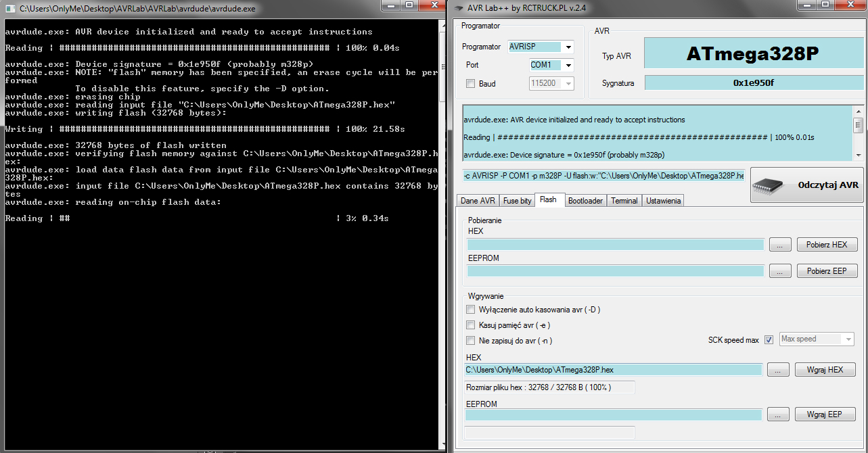Open the Max speed SCK dropdown

click(x=817, y=339)
